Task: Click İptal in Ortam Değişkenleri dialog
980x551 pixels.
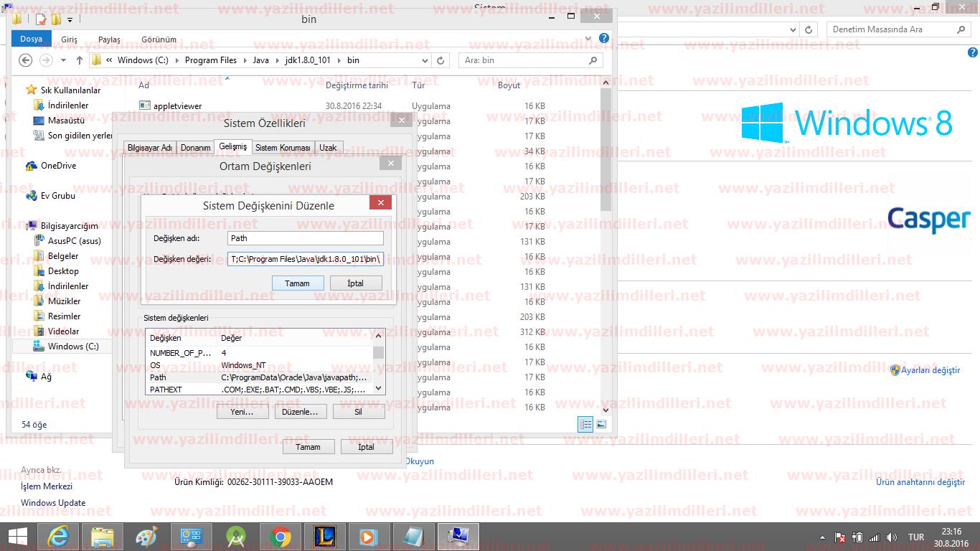Action: [367, 447]
